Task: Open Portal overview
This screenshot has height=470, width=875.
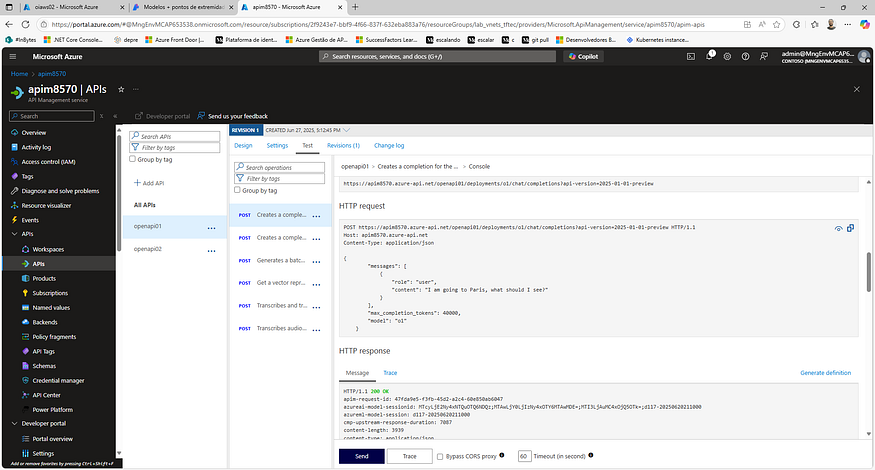Action: coord(52,439)
